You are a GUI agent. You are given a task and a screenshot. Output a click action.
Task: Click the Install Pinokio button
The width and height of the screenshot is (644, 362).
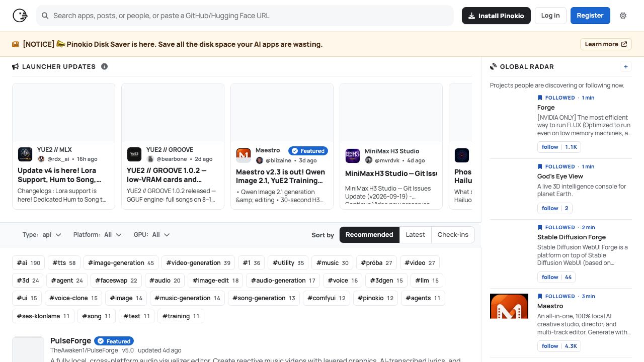496,16
